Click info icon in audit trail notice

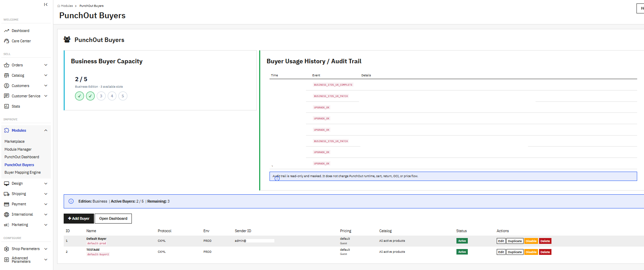(x=277, y=178)
